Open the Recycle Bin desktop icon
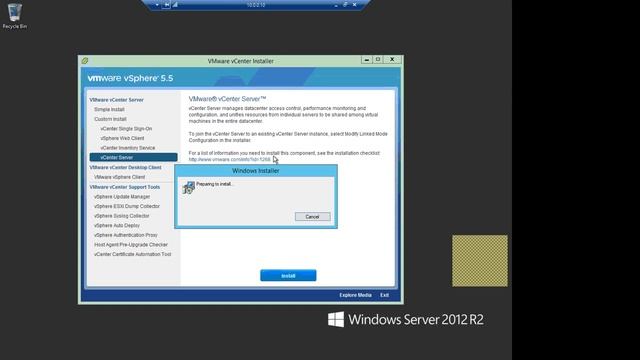This screenshot has height=360, width=640. click(x=15, y=16)
